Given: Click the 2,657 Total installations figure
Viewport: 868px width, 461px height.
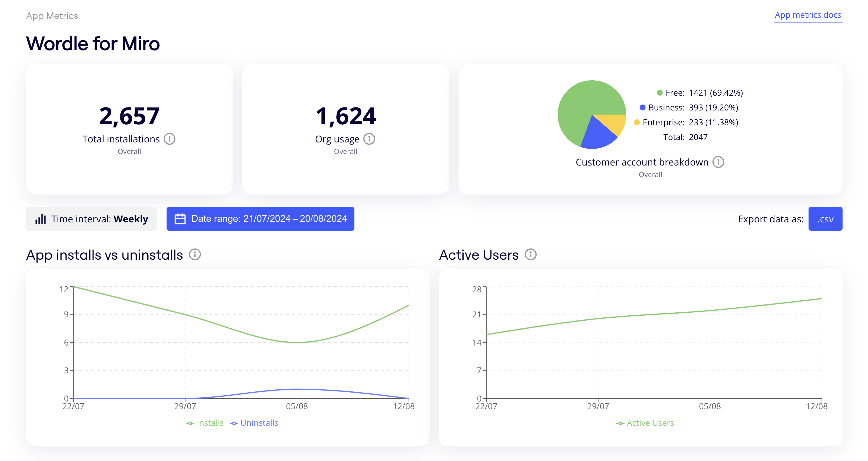Looking at the screenshot, I should click(129, 116).
